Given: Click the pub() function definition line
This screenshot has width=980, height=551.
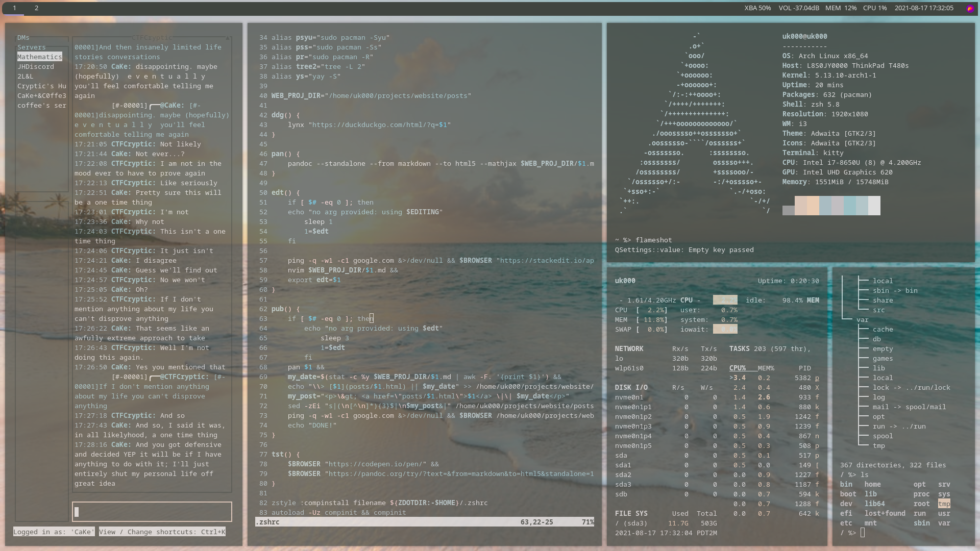Looking at the screenshot, I should [x=286, y=309].
